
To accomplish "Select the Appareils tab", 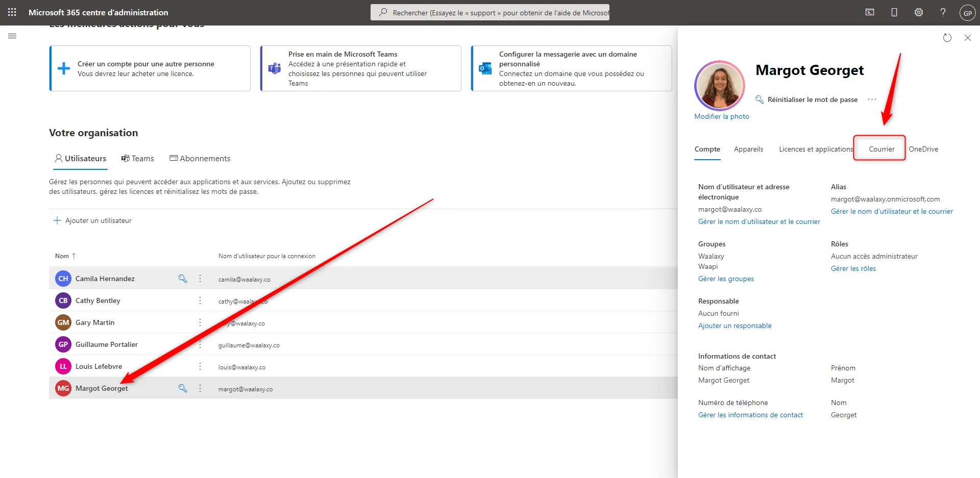I will (749, 149).
